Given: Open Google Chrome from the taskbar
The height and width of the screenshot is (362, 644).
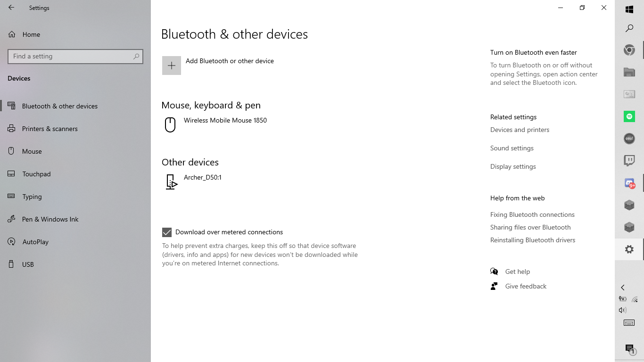Looking at the screenshot, I should (629, 50).
